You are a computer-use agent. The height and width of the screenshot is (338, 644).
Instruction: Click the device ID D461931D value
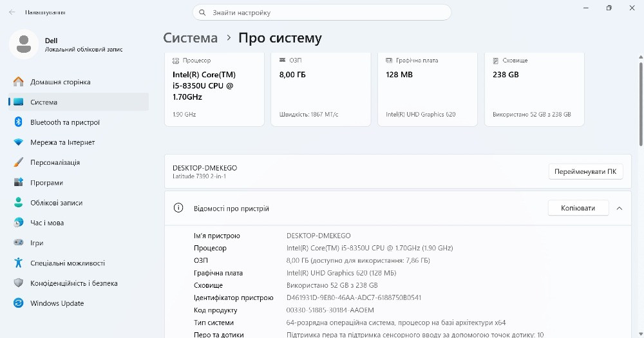pyautogui.click(x=354, y=297)
